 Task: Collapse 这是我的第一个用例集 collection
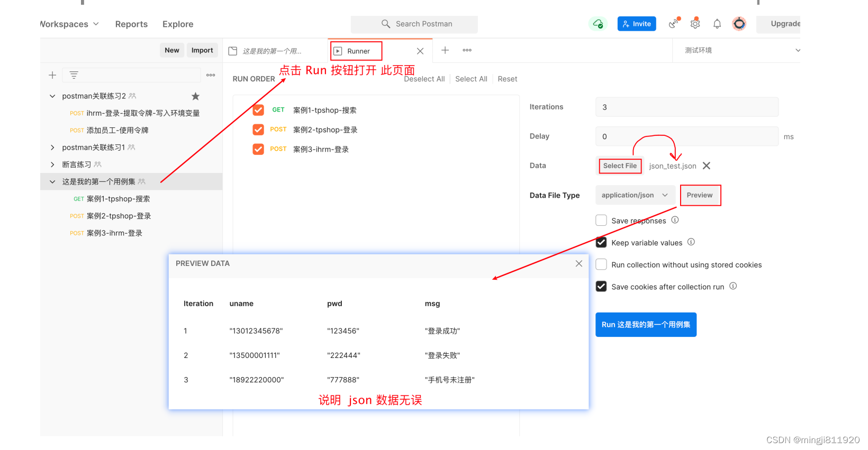coord(52,182)
